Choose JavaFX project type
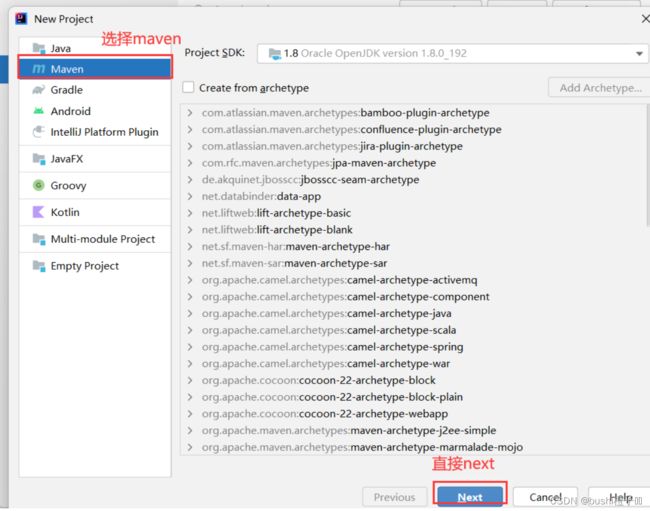650x511 pixels. 95,159
